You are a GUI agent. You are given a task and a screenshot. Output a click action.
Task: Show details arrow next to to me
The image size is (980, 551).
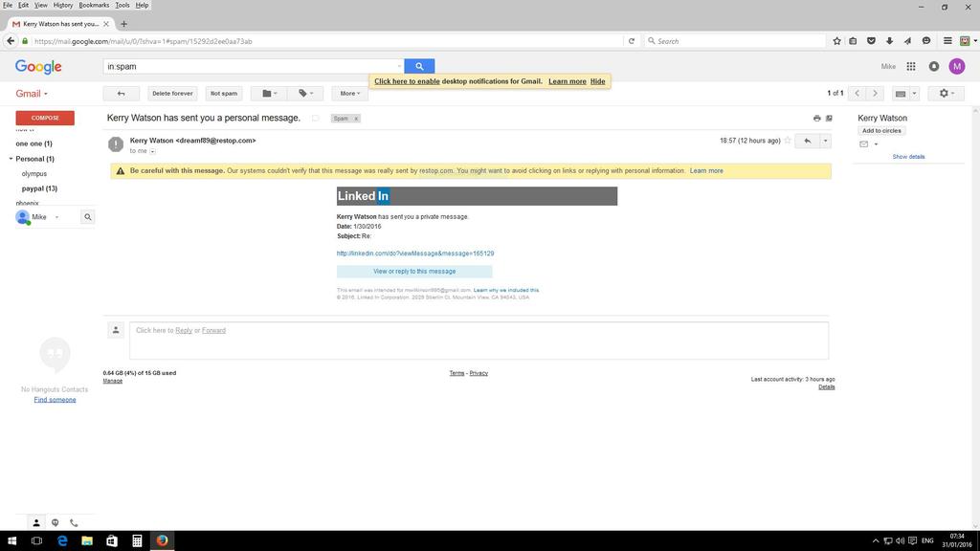click(x=152, y=151)
